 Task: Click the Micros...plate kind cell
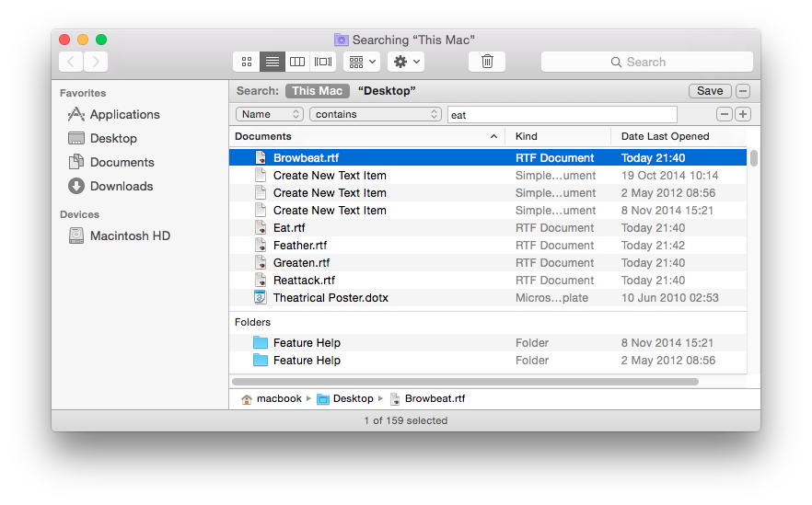click(552, 297)
